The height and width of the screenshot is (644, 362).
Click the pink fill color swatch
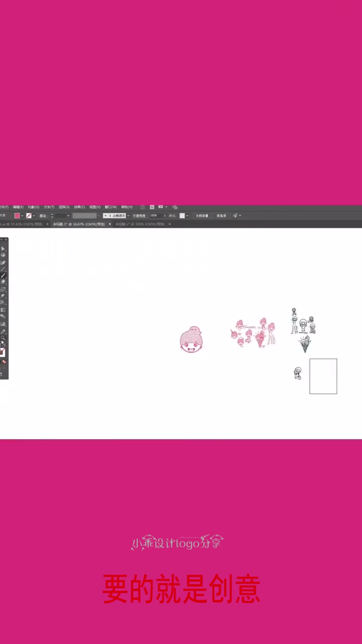(x=17, y=216)
